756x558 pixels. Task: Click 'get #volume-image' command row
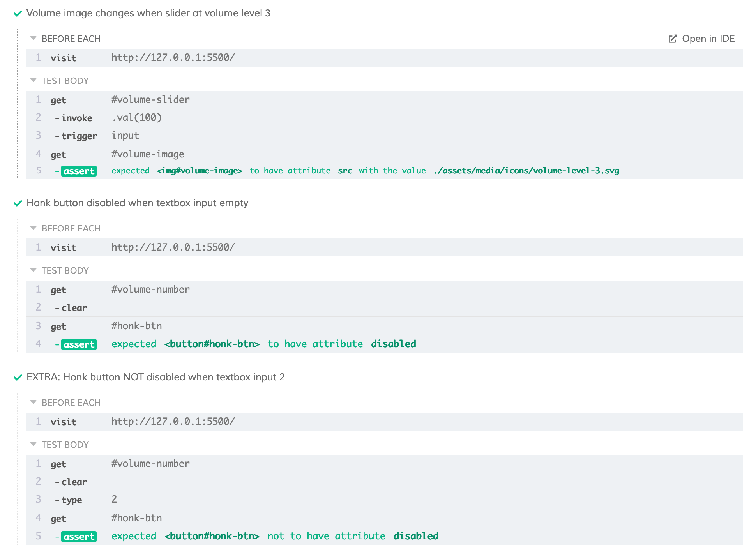pyautogui.click(x=384, y=154)
